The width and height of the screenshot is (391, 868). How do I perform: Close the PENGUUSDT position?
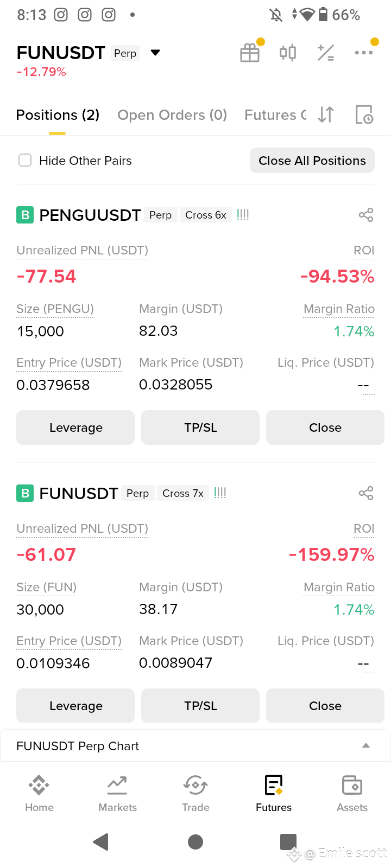click(325, 427)
